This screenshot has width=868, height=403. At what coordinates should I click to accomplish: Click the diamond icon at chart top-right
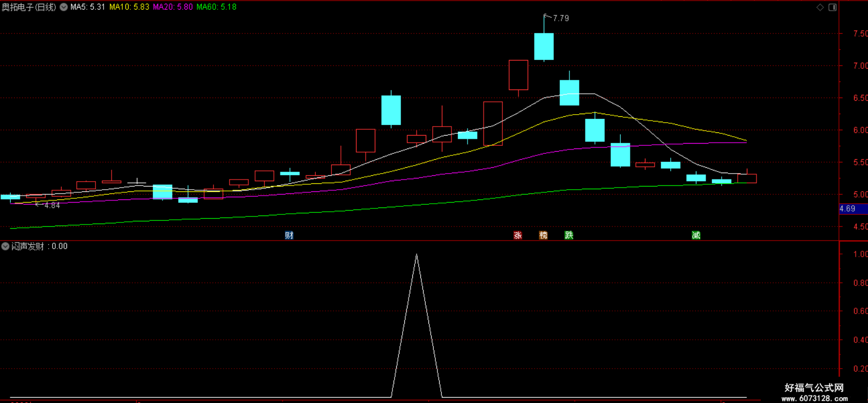820,7
